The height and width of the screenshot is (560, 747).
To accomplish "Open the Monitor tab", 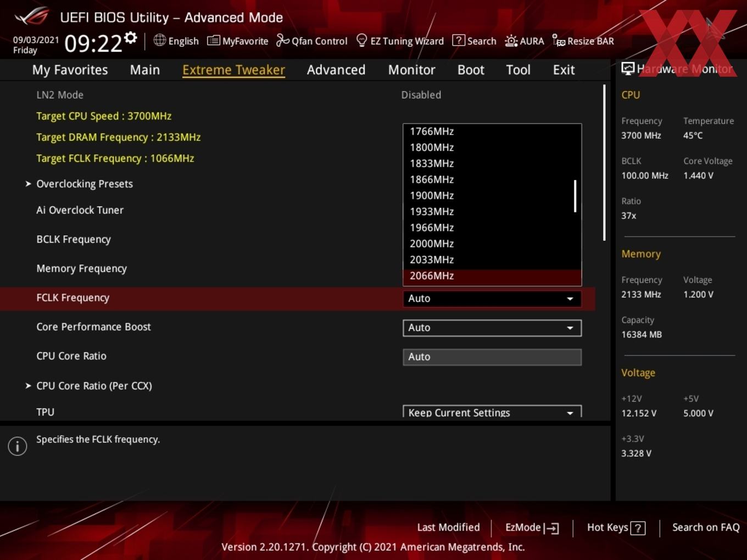I will (x=411, y=70).
